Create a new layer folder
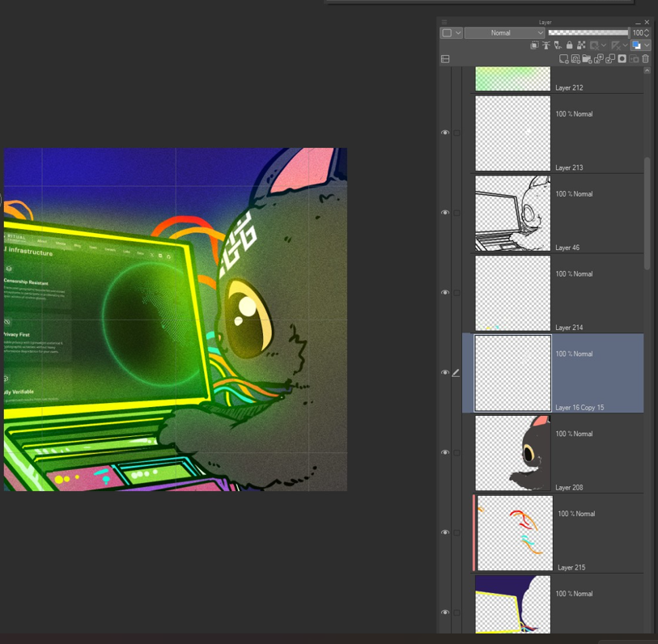658x644 pixels. point(587,59)
